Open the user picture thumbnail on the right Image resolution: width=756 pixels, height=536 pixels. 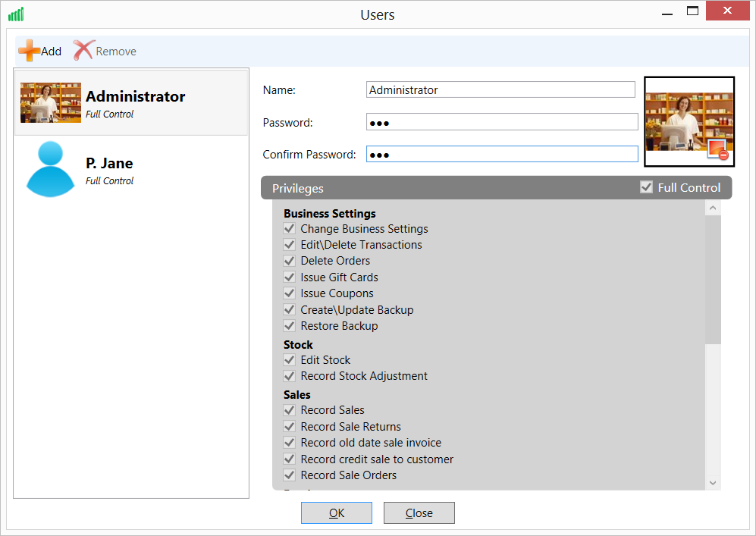[689, 121]
